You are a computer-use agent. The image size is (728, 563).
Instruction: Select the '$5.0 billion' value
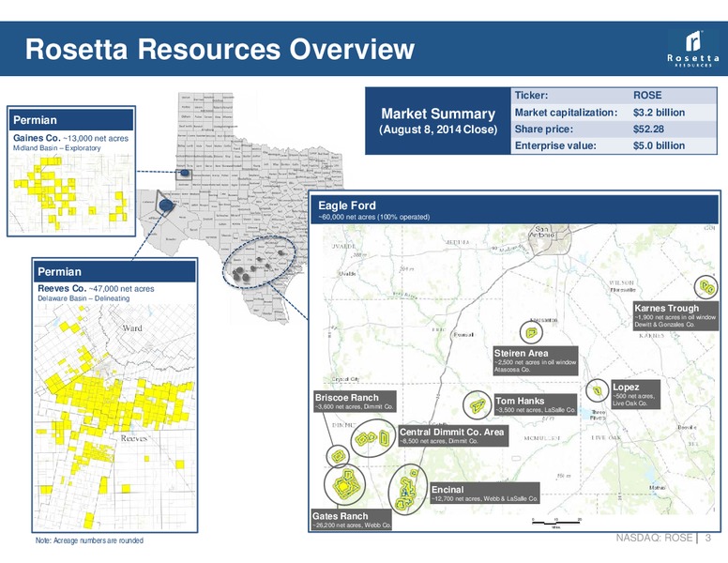659,145
